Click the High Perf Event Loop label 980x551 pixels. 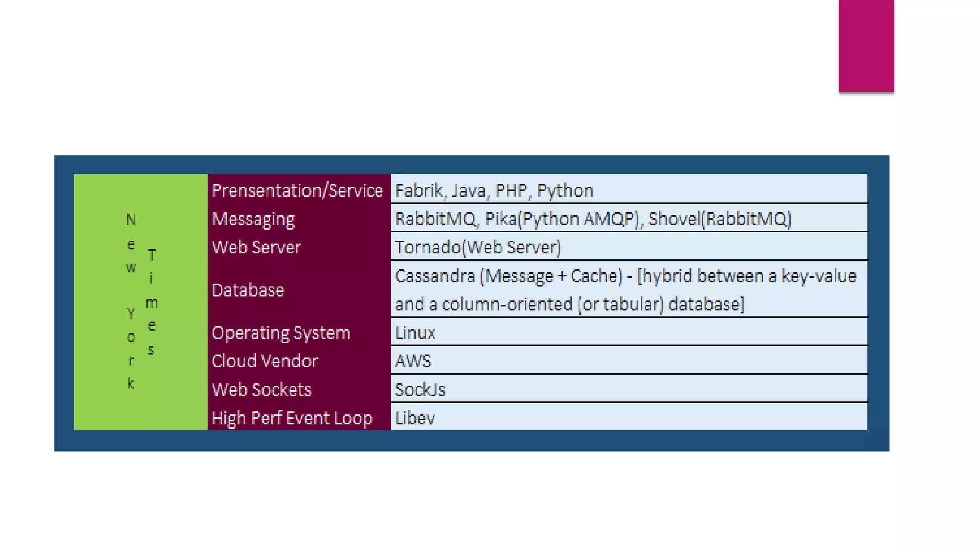[x=292, y=418]
